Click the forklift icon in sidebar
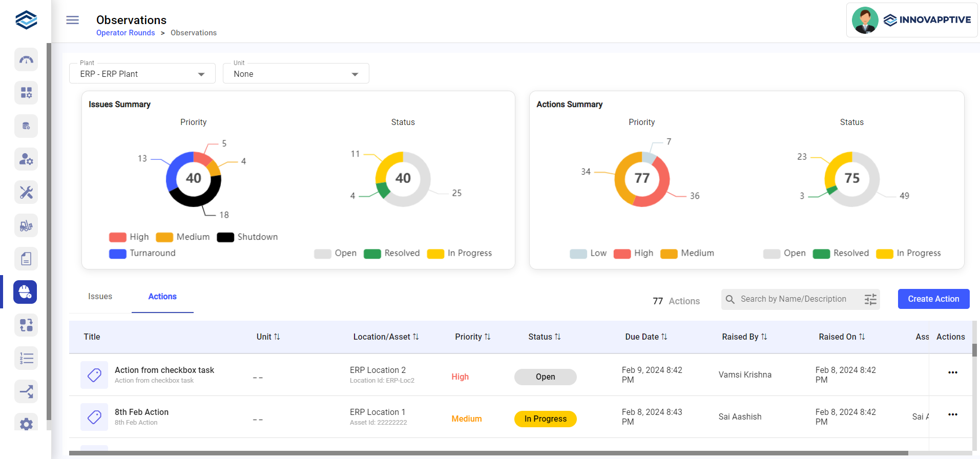980x459 pixels. point(26,226)
